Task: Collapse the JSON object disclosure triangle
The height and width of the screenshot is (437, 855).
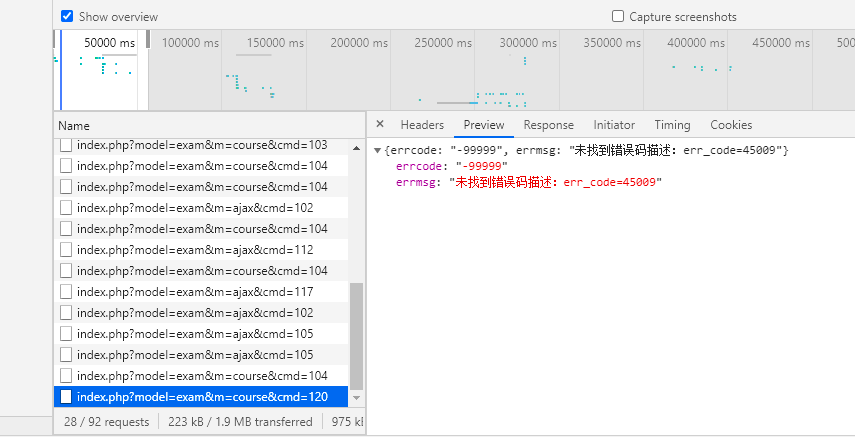Action: (x=377, y=151)
